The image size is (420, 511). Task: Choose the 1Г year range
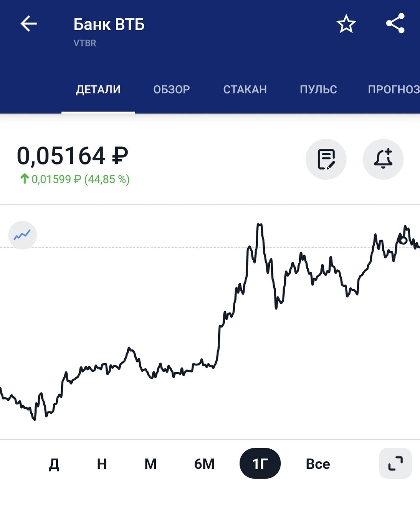click(260, 464)
